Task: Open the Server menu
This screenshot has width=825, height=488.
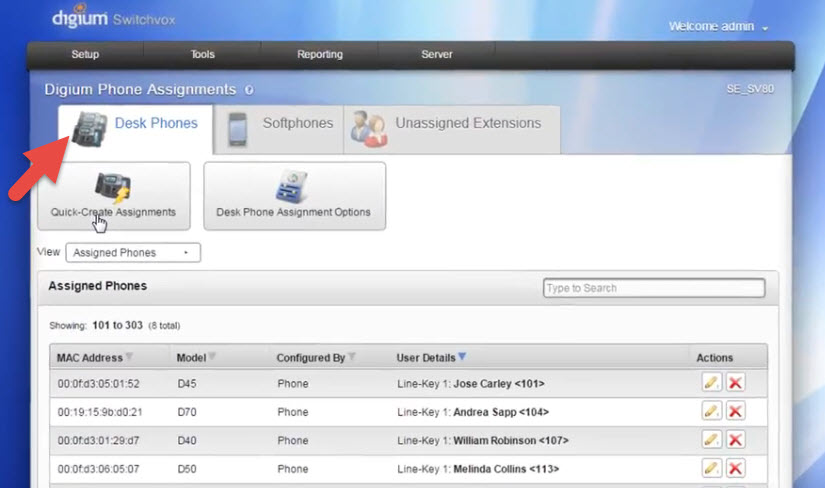Action: tap(437, 54)
